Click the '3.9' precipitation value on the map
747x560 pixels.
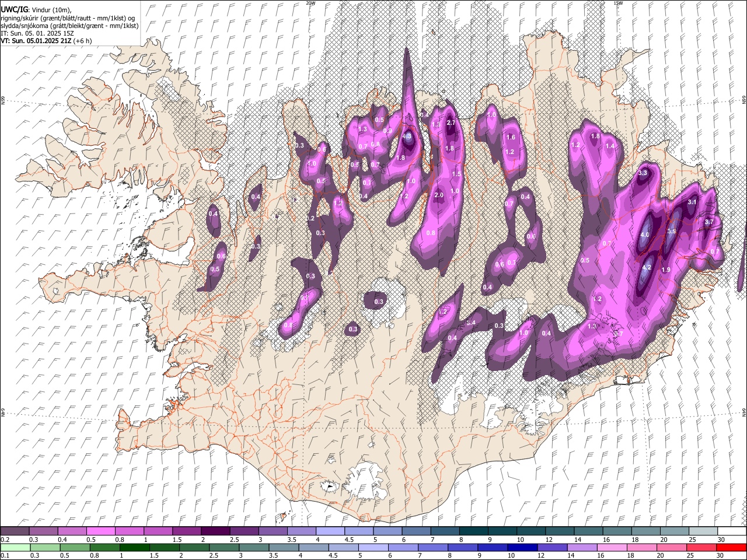click(x=672, y=232)
